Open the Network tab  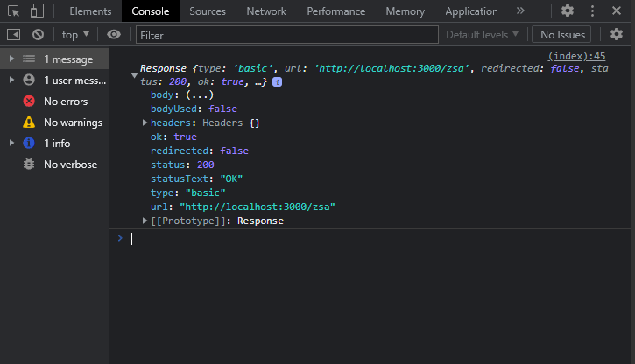pos(266,11)
